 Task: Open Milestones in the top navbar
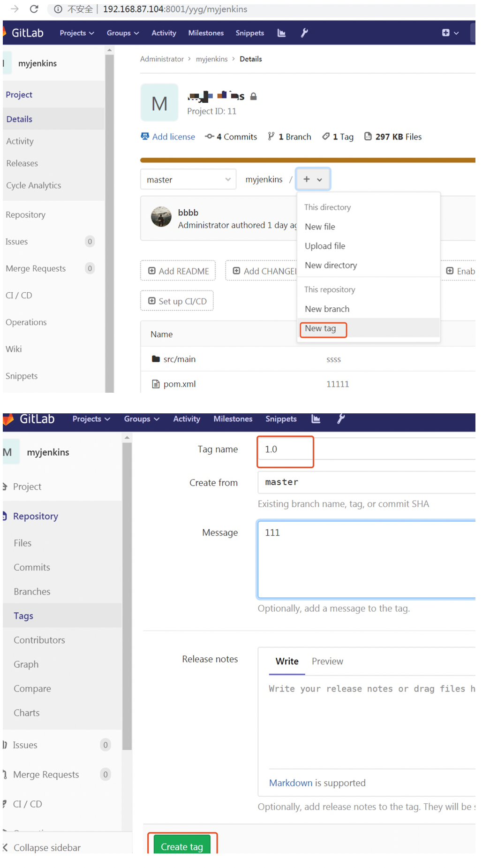pyautogui.click(x=206, y=33)
